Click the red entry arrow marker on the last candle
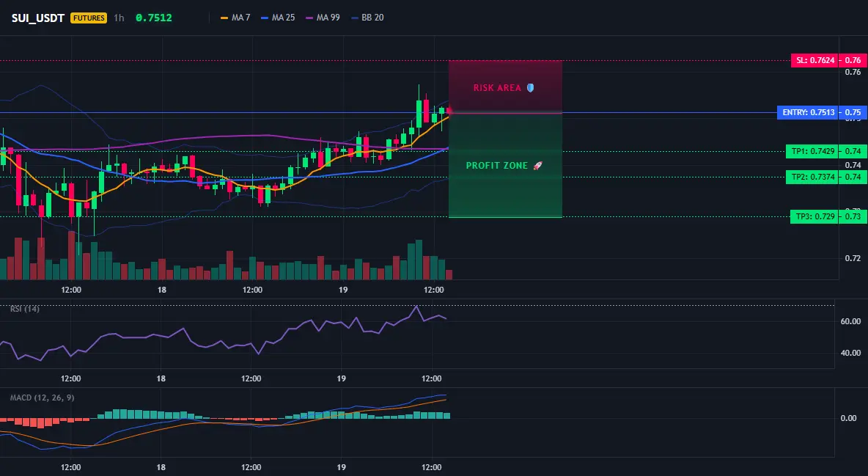 pyautogui.click(x=449, y=112)
